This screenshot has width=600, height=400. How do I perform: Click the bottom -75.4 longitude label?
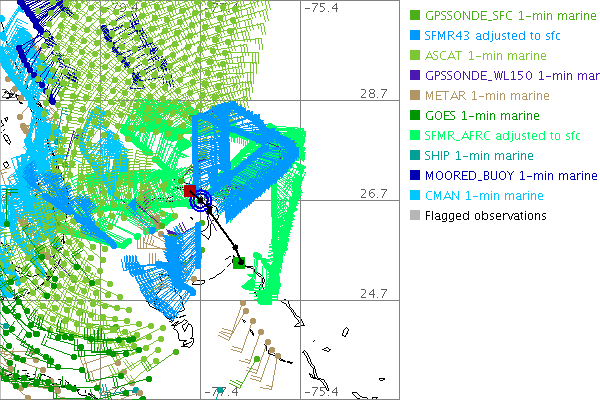[x=322, y=391]
